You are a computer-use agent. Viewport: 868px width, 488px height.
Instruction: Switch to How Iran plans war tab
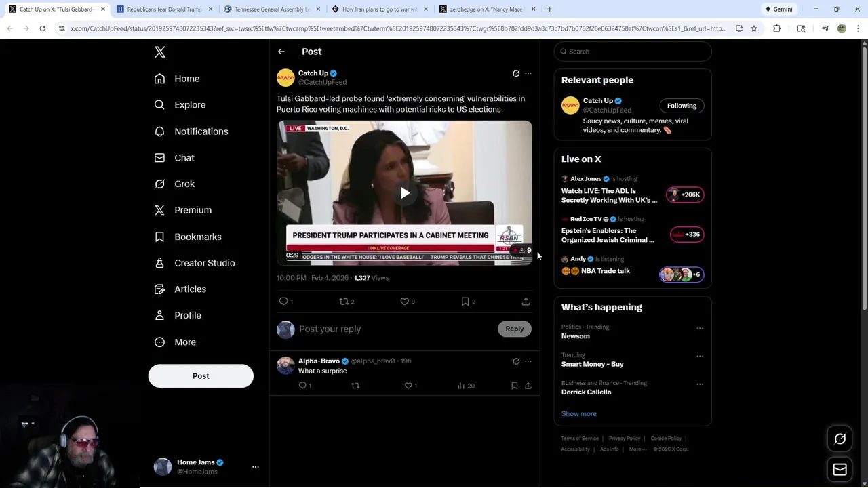(x=379, y=9)
